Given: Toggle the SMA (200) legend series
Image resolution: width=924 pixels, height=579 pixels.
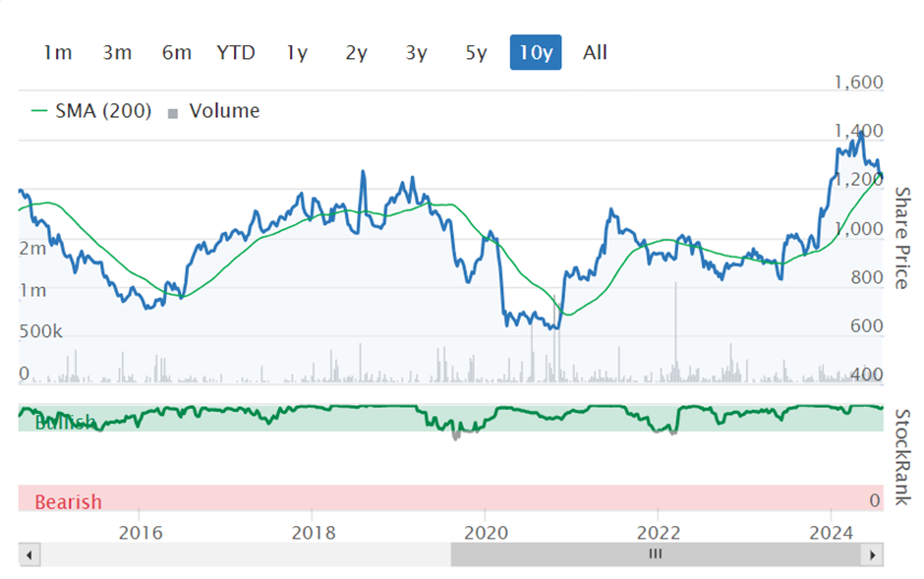Looking at the screenshot, I should (x=91, y=111).
